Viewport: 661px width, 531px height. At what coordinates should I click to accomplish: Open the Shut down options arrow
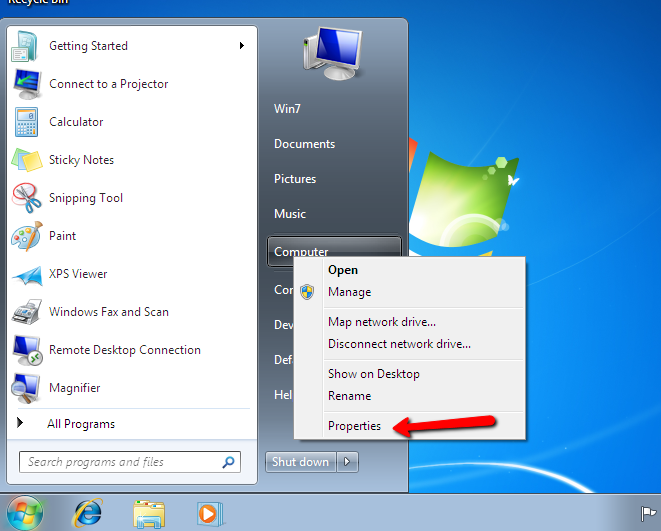(x=347, y=462)
